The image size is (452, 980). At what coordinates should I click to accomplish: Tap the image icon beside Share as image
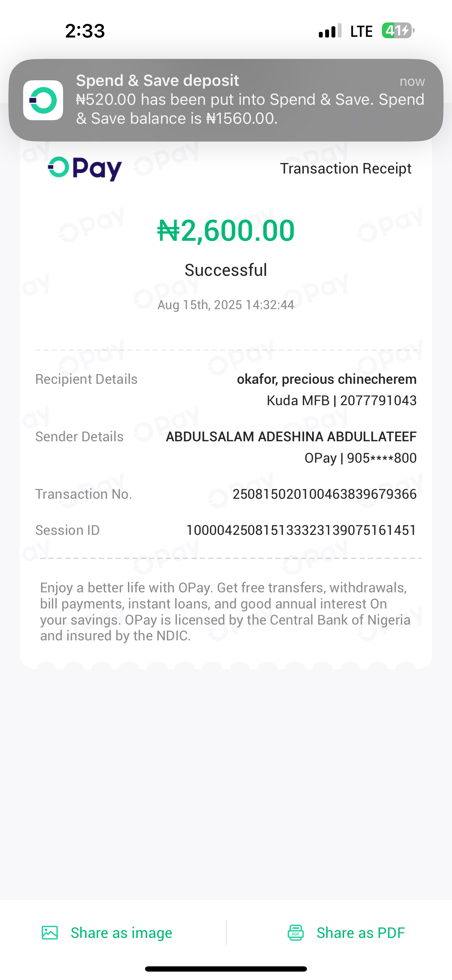click(x=50, y=933)
